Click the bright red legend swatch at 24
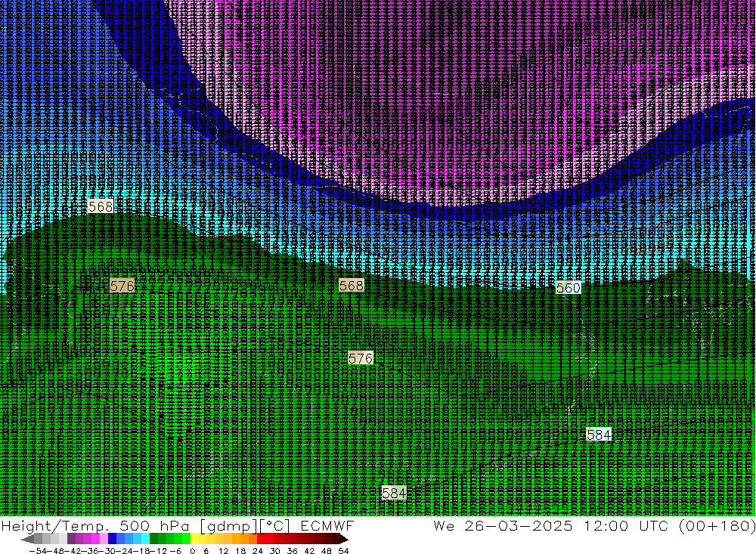This screenshot has height=554, width=756. pyautogui.click(x=261, y=539)
